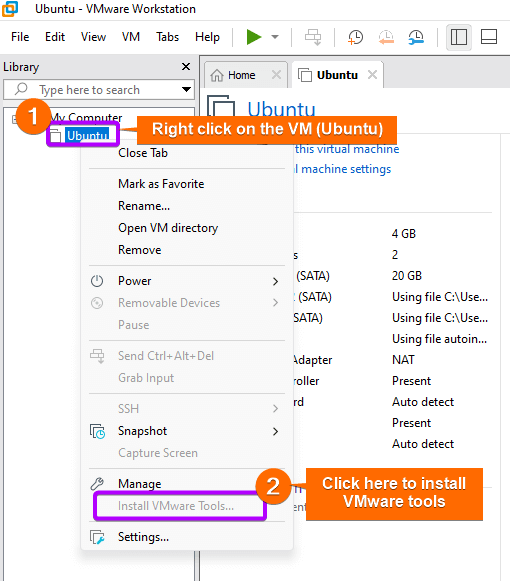Click the 'this virtual machine' power on link

pyautogui.click(x=347, y=149)
